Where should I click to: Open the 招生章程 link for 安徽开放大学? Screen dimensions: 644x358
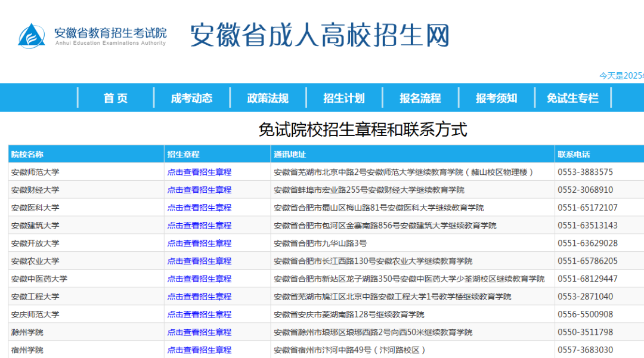click(x=199, y=243)
